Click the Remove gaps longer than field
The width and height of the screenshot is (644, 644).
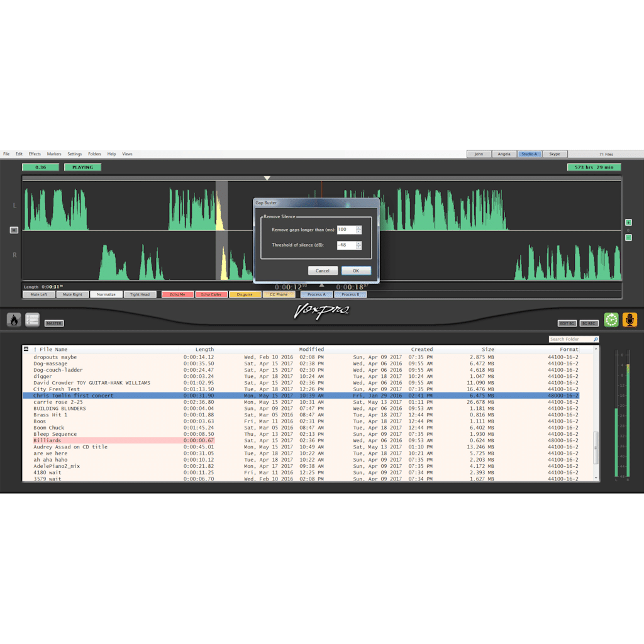347,230
